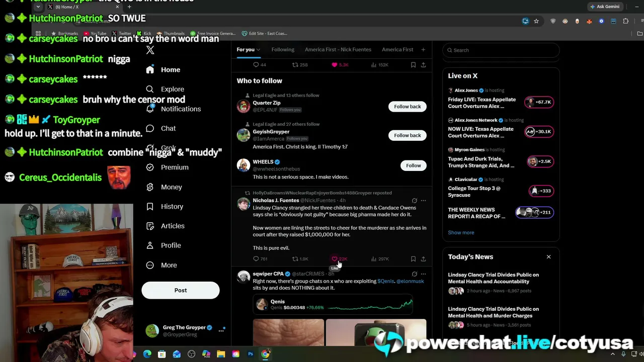
Task: Open the More menu in the sidebar
Action: tap(162, 265)
